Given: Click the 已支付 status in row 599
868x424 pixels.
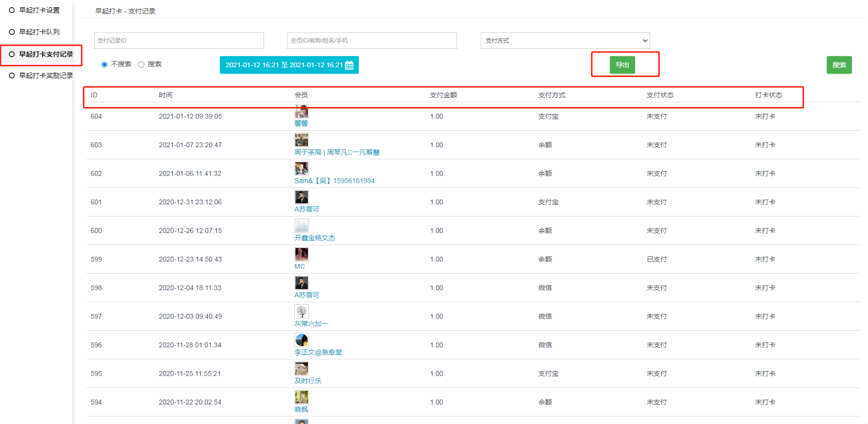Looking at the screenshot, I should (657, 259).
